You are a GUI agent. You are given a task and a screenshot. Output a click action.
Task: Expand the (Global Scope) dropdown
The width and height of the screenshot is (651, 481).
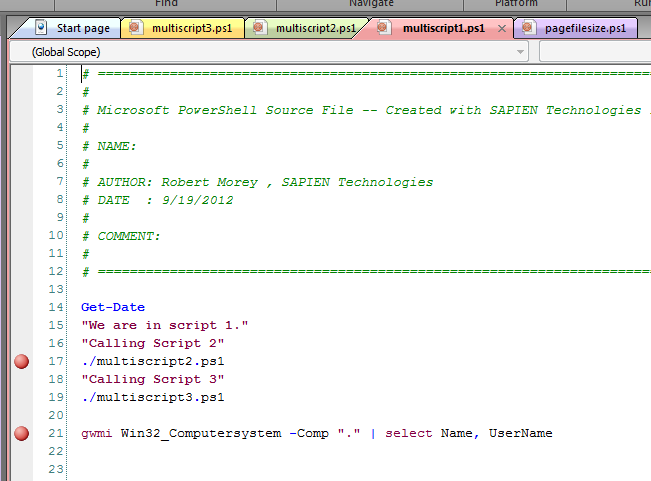tap(520, 52)
